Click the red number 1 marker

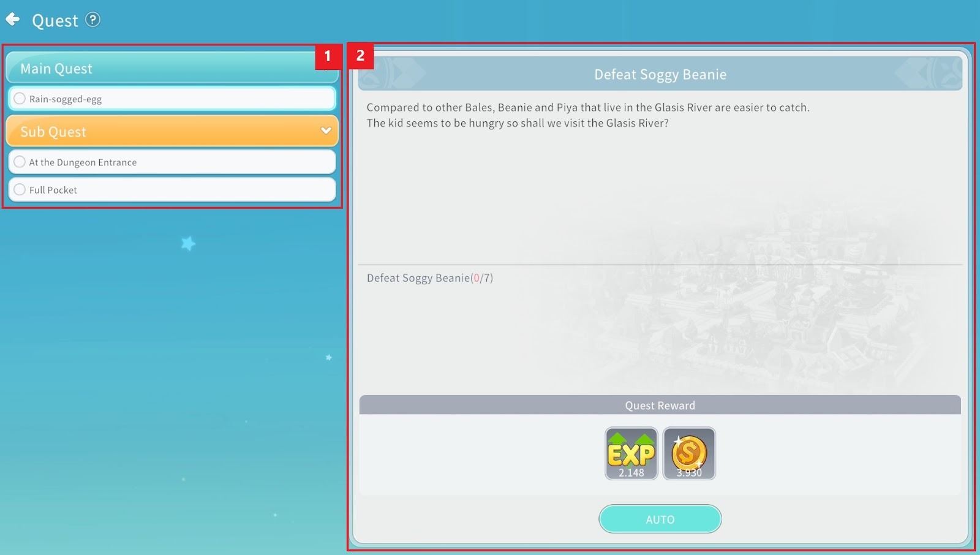point(328,56)
